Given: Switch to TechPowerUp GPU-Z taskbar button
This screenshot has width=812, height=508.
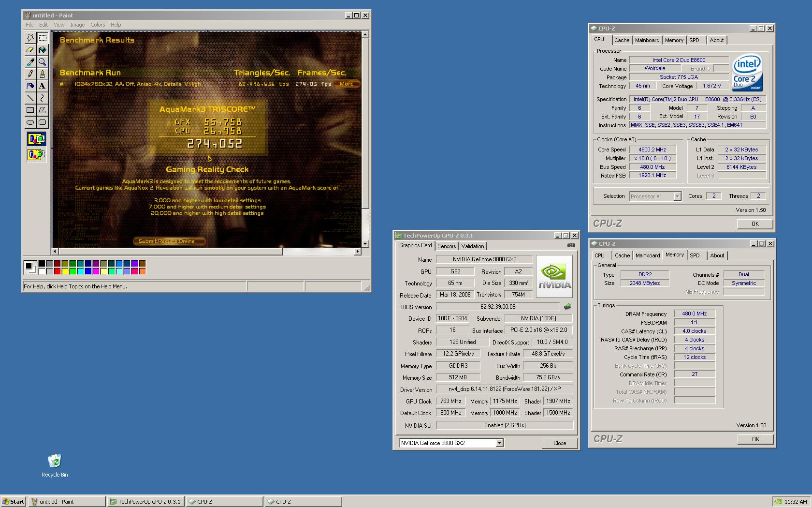Looking at the screenshot, I should coord(145,502).
